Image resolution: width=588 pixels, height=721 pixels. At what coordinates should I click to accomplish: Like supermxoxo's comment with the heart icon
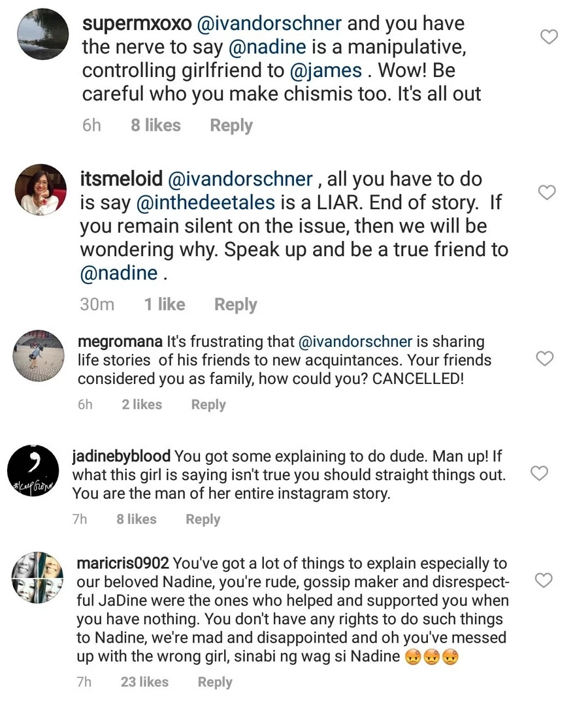coord(548,37)
